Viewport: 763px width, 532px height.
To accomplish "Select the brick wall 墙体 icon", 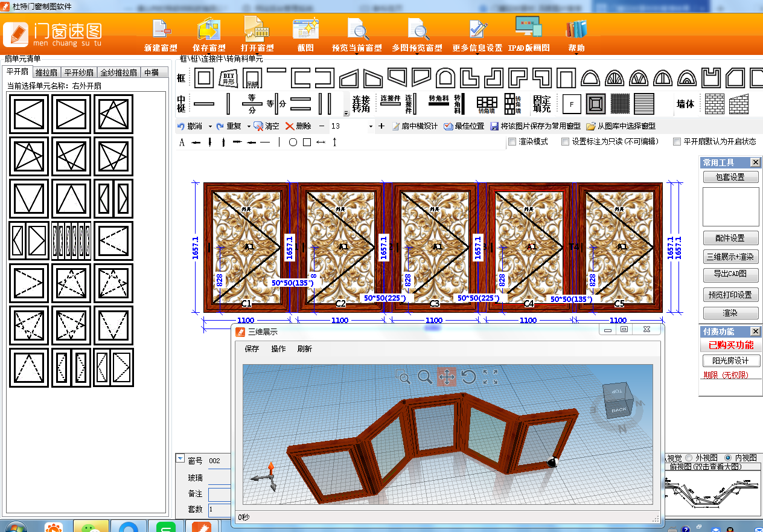I will (715, 104).
